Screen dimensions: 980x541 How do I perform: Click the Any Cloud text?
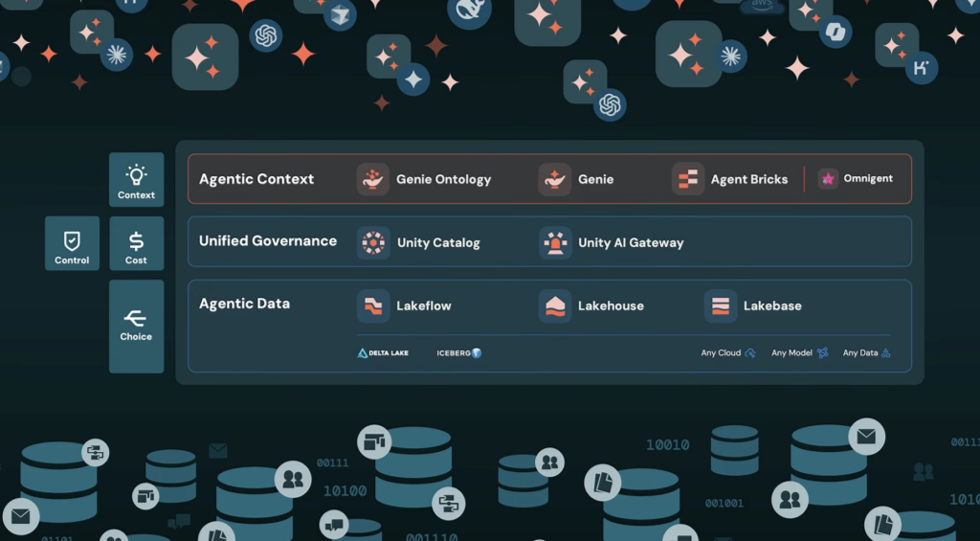(721, 353)
